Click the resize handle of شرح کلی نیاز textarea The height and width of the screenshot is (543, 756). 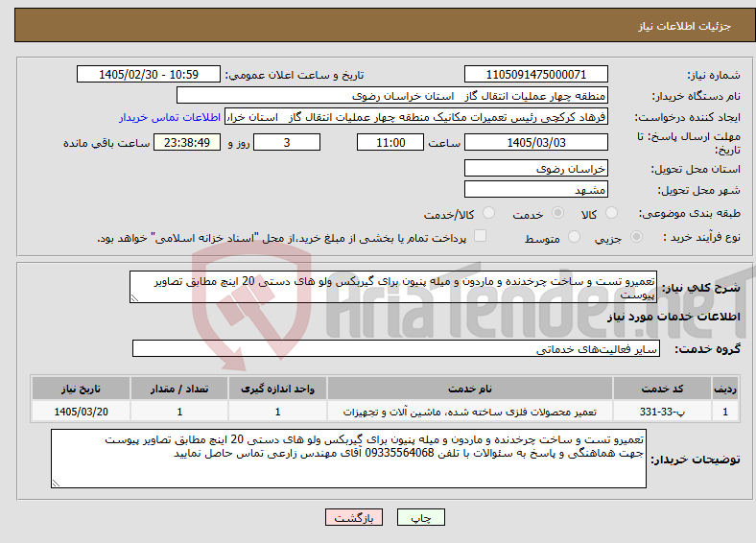coord(134,298)
